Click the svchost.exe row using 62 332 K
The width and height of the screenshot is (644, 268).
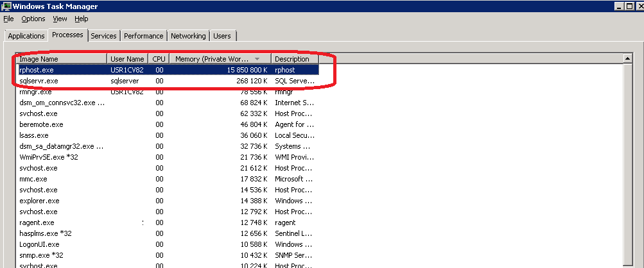pos(168,113)
